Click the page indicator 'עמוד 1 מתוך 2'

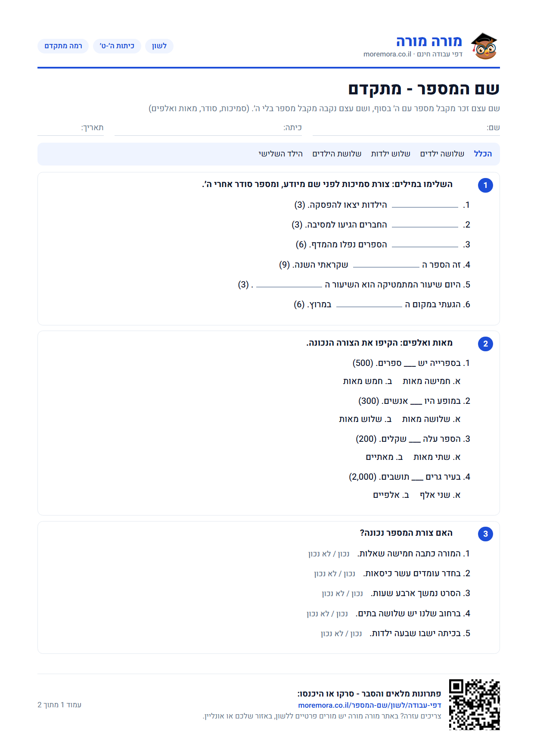click(59, 705)
